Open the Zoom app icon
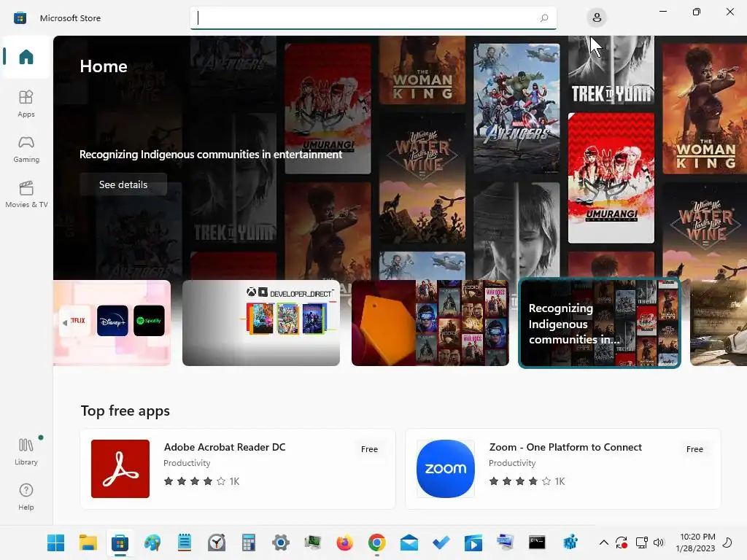Viewport: 747px width, 560px height. click(x=446, y=469)
